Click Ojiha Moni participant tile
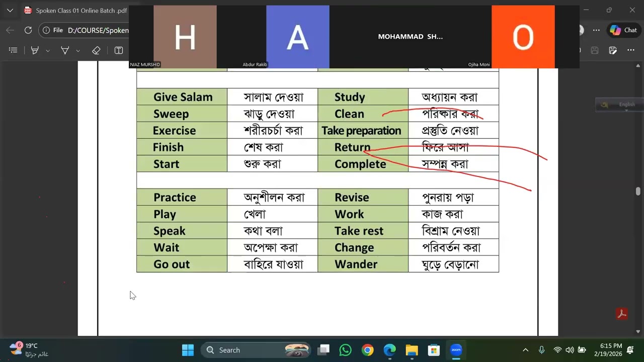 [523, 37]
